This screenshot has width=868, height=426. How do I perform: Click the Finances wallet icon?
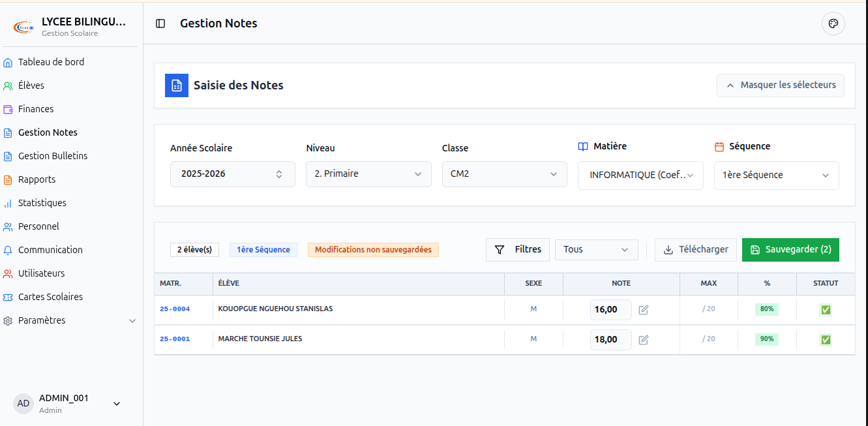[x=8, y=110]
